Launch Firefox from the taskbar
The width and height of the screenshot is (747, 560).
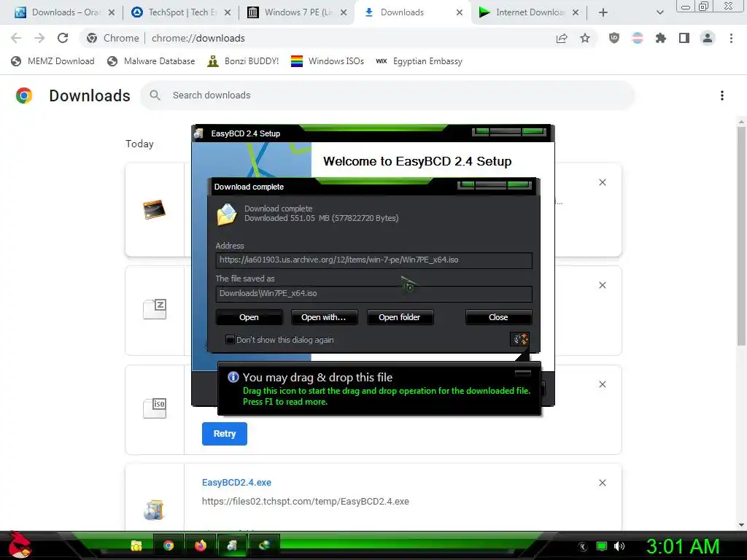tap(201, 545)
